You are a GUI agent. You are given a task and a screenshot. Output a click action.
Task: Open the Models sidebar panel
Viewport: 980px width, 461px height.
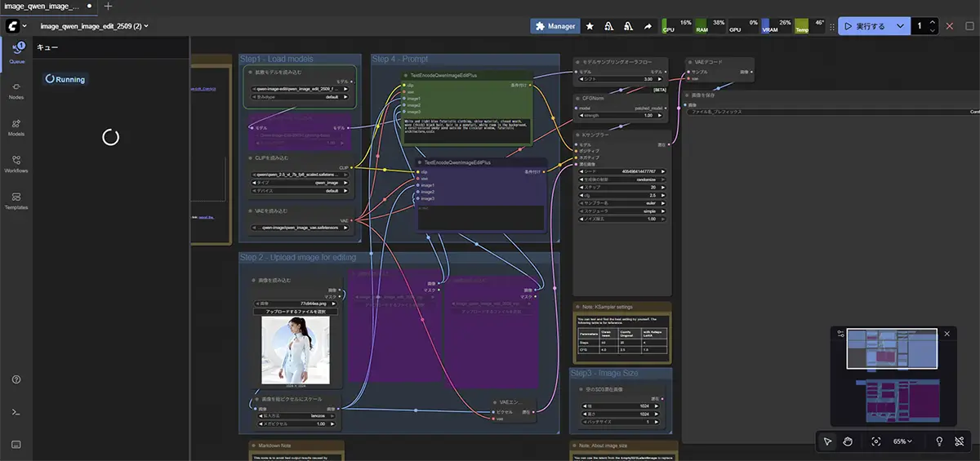16,127
